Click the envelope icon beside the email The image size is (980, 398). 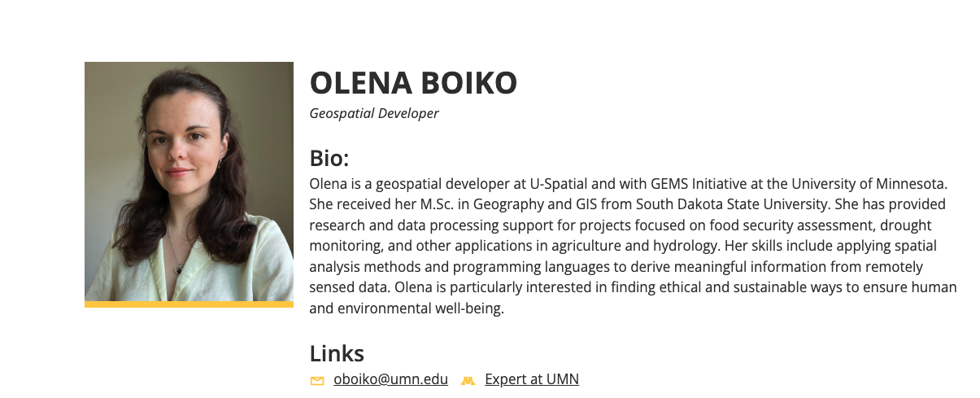coord(317,380)
